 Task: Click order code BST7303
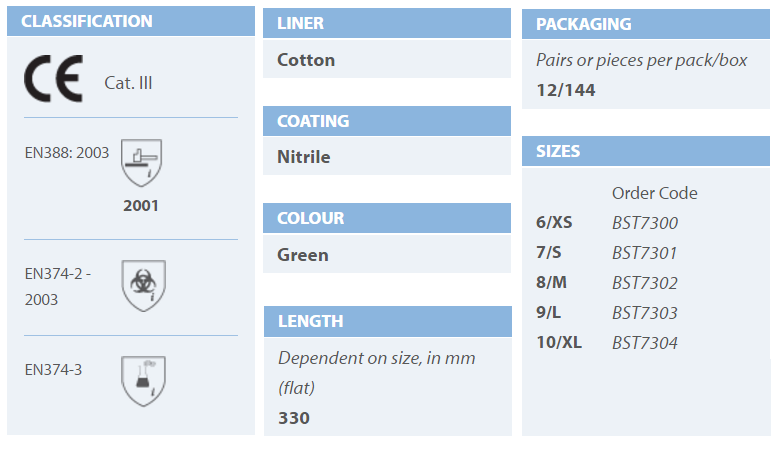pyautogui.click(x=644, y=313)
